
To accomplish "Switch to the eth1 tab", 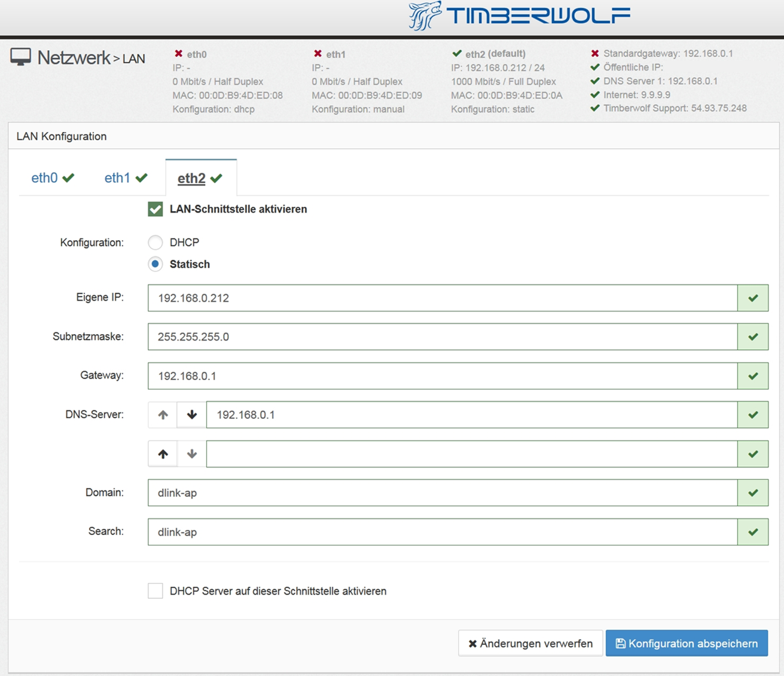I will 126,178.
